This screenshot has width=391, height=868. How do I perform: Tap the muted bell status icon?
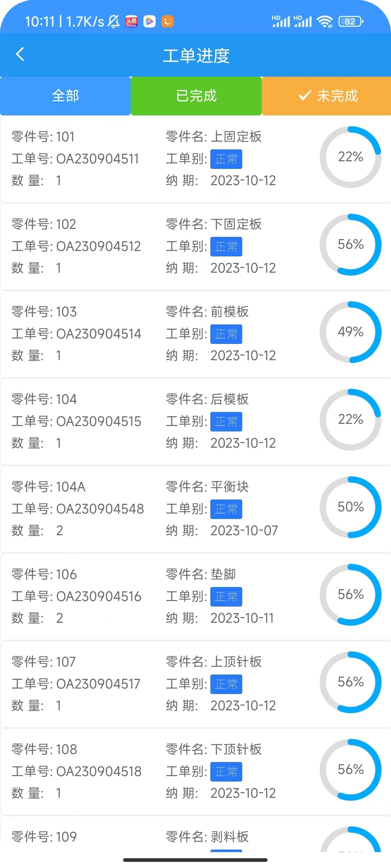[x=114, y=22]
